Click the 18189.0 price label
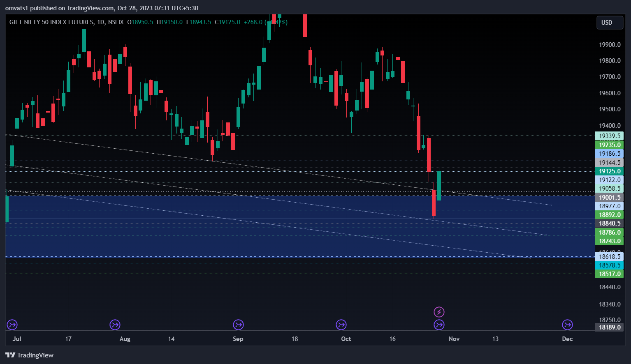631x364 pixels. tap(609, 327)
